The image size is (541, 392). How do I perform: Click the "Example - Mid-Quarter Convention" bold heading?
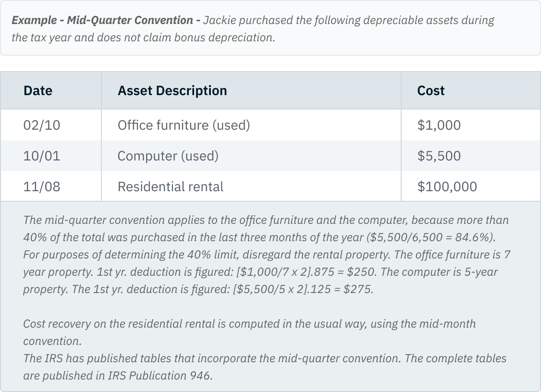tap(102, 20)
